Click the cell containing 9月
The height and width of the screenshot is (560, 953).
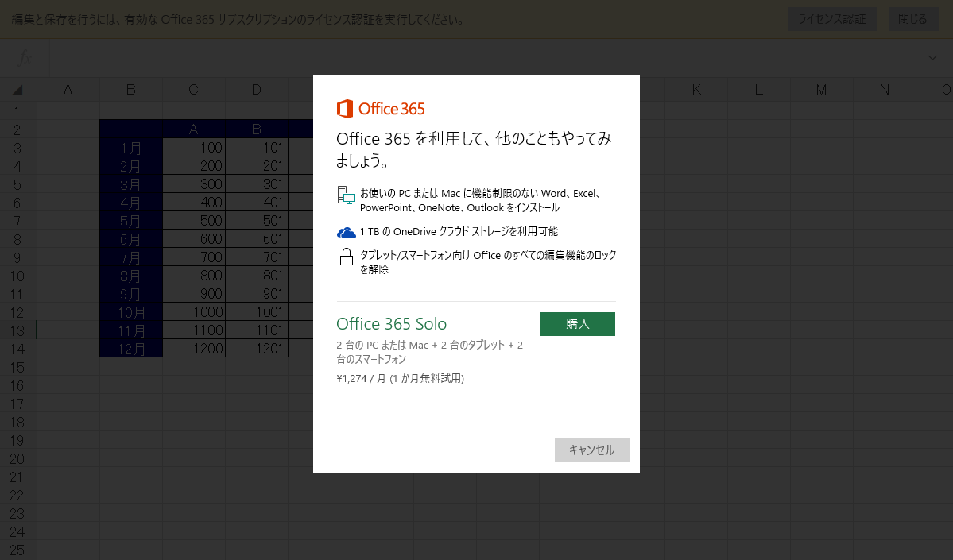point(131,293)
